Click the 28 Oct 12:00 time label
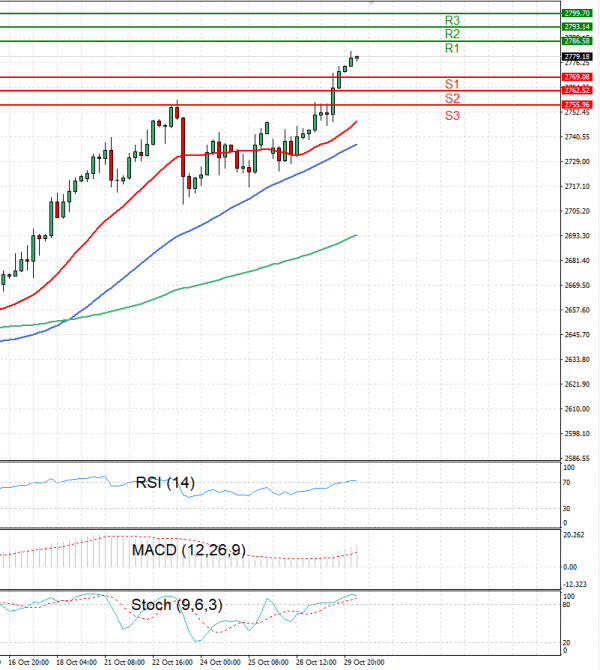Screen dimensions: 600x670 click(316, 662)
